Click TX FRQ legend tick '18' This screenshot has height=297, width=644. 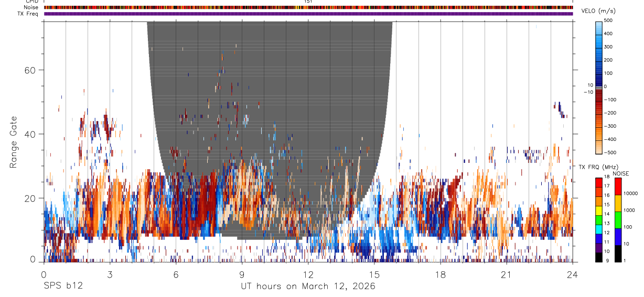click(x=607, y=177)
